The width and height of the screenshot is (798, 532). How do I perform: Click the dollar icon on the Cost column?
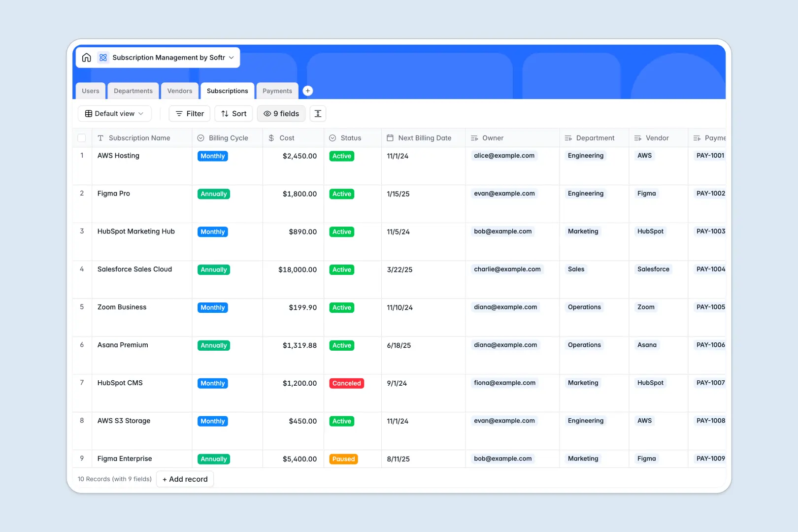point(271,138)
